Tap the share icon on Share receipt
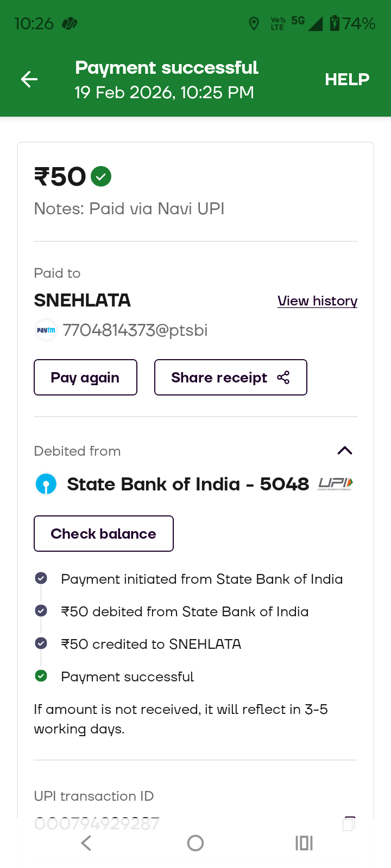Screen dimensions: 391x868 click(283, 378)
